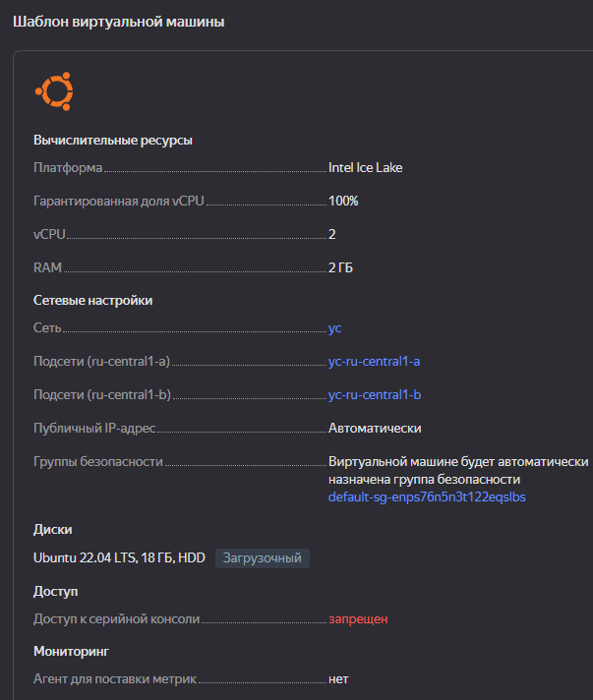The height and width of the screenshot is (700, 593).
Task: Click the orange Ubuntu logo icon
Action: click(54, 91)
